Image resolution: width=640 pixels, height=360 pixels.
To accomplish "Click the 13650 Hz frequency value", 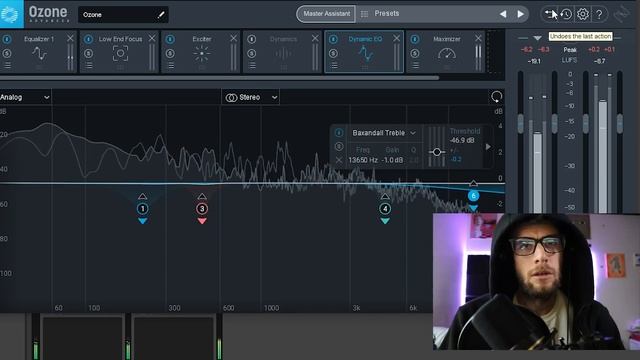I will pyautogui.click(x=363, y=160).
